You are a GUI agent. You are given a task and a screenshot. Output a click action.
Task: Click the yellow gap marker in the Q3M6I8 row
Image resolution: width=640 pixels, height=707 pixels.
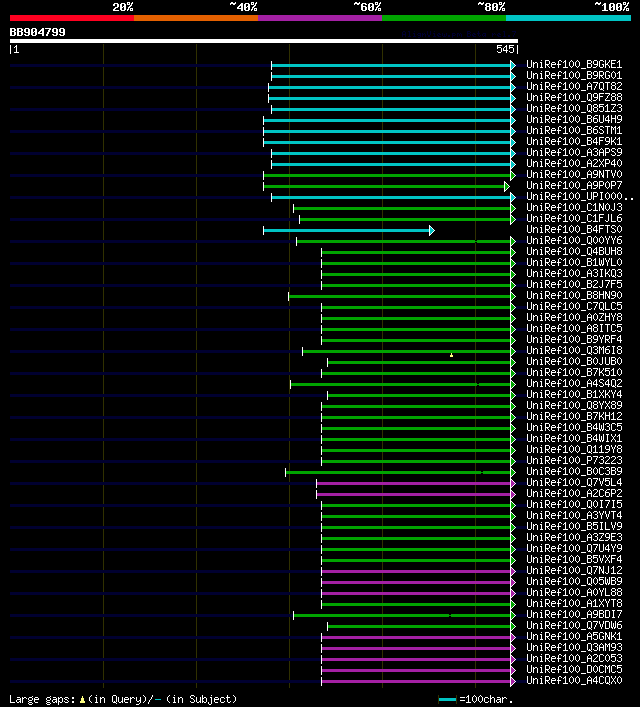coord(451,355)
